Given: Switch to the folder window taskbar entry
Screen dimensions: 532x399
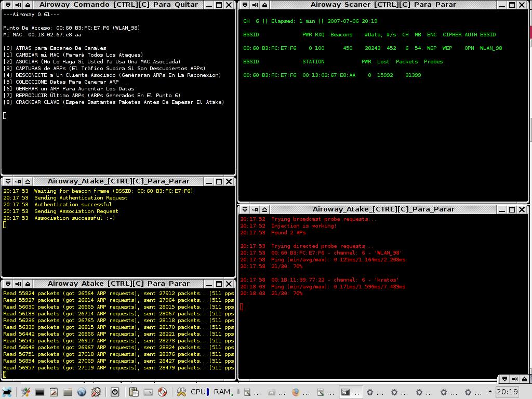Looking at the screenshot, I should click(276, 392).
